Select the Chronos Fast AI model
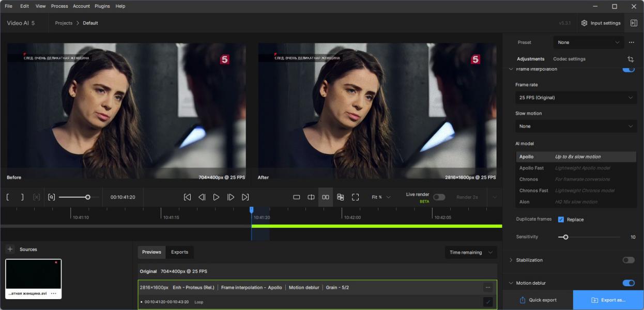Screen dimensions: 644x310 coord(576,191)
